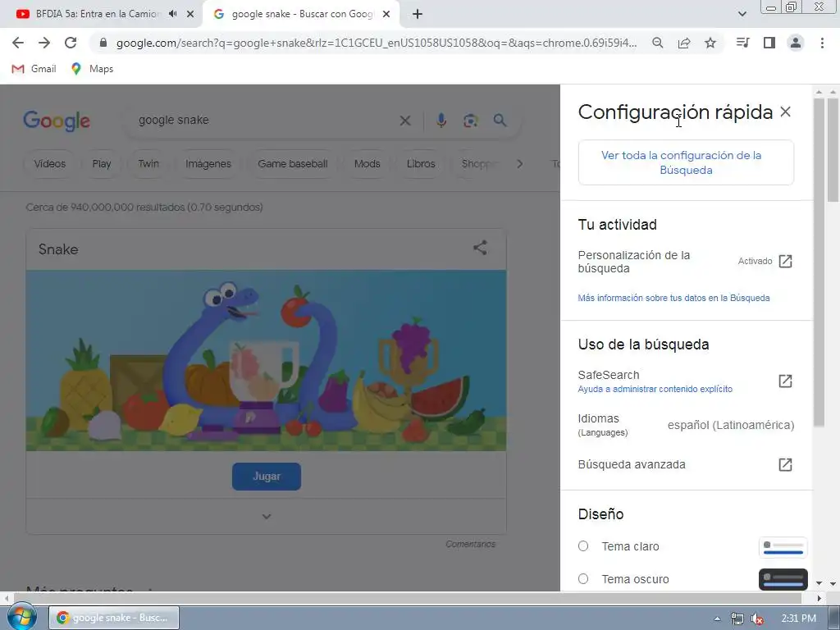Image resolution: width=840 pixels, height=630 pixels.
Task: Open the Búsqueda avanzada external link icon
Action: [785, 464]
